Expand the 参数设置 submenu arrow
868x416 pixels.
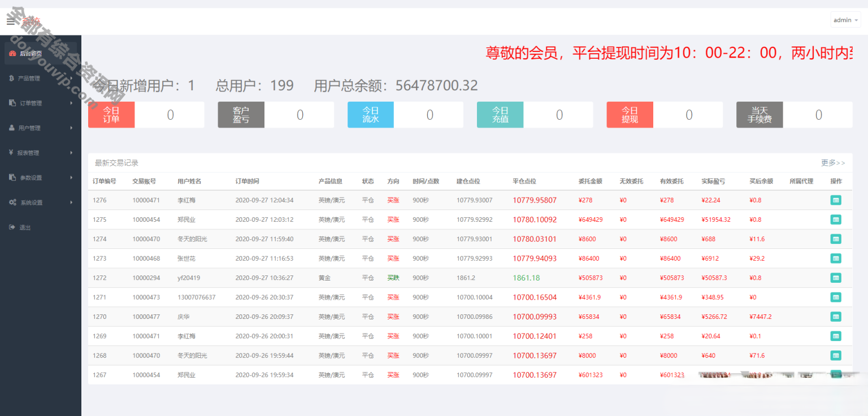coord(71,178)
